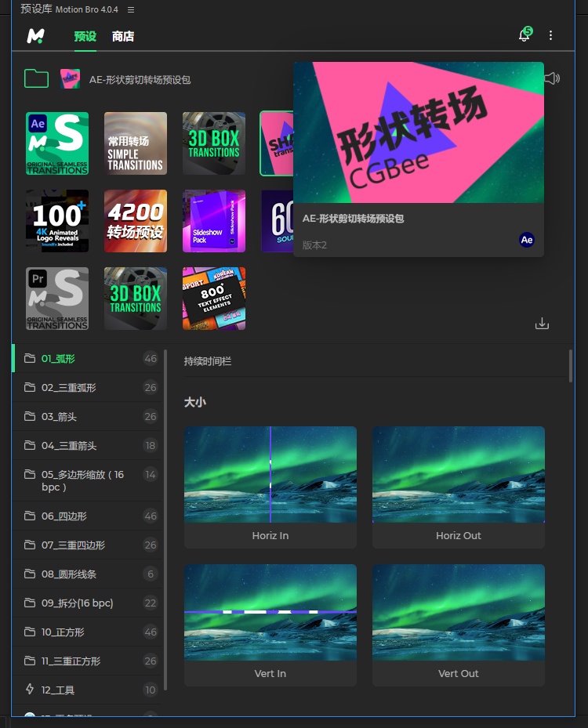Click the count 22 beside 09_拆分
Image resolution: width=588 pixels, height=728 pixels.
point(151,603)
